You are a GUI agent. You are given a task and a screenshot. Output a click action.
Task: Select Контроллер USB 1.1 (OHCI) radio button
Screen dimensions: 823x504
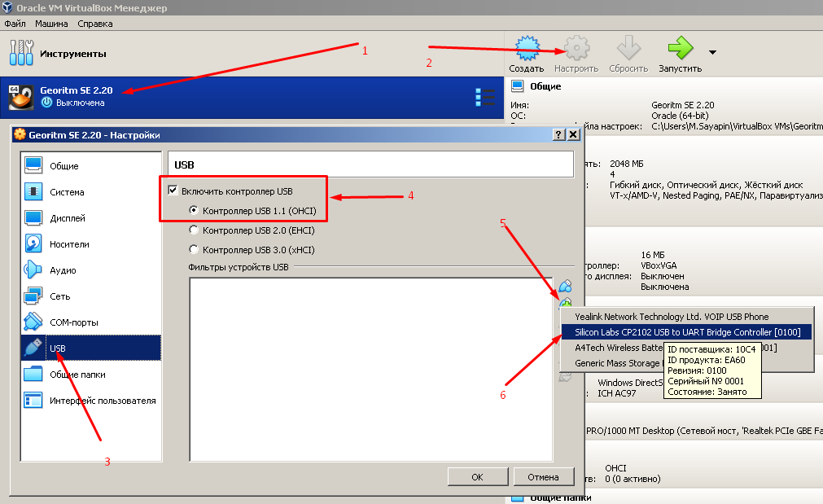click(x=194, y=211)
